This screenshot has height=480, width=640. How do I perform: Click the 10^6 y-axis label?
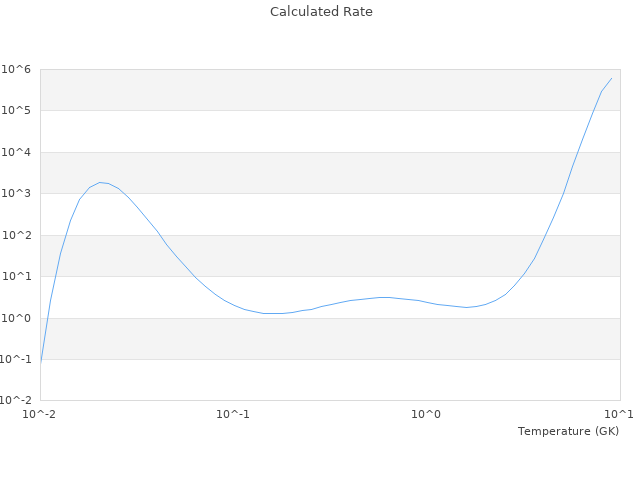17,69
